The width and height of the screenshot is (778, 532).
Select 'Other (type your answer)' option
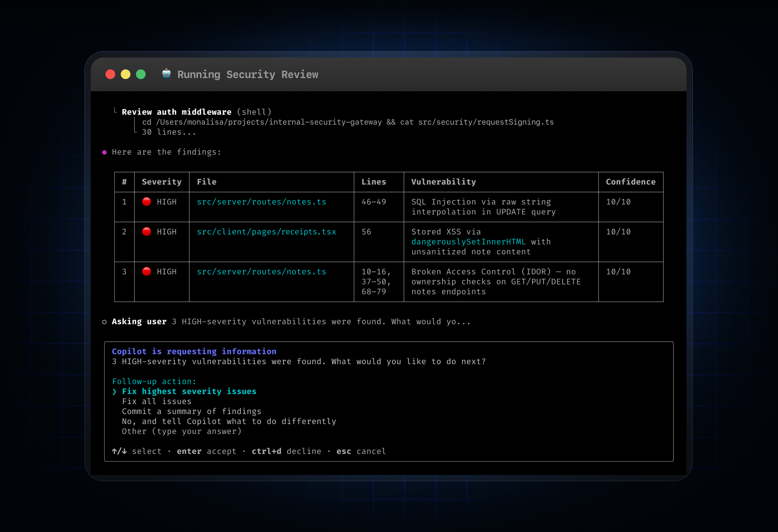182,431
